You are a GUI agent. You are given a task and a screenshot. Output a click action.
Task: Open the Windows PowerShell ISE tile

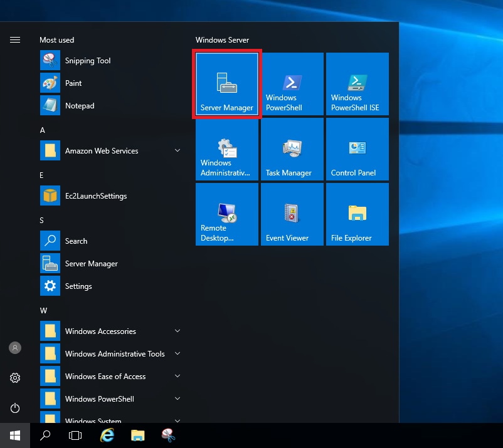click(x=357, y=84)
